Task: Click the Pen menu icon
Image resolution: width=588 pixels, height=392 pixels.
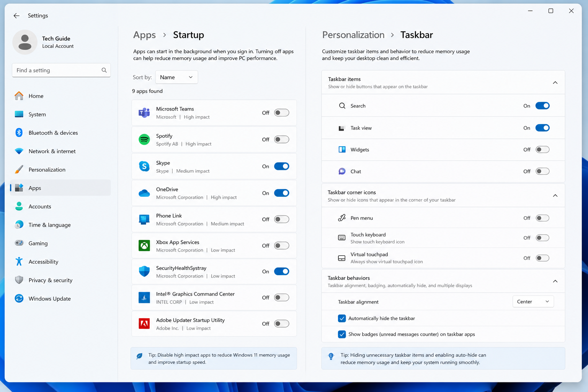Action: click(342, 218)
